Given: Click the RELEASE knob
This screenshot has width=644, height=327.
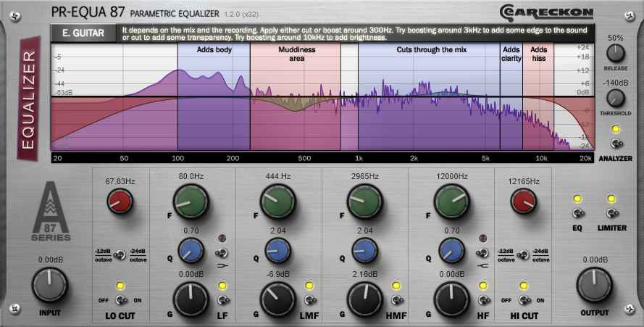Looking at the screenshot, I should [615, 53].
